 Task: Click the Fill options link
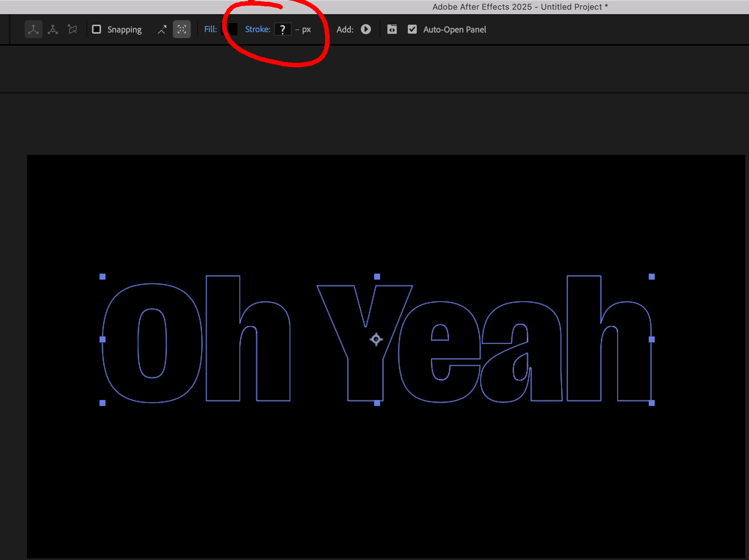tap(210, 29)
